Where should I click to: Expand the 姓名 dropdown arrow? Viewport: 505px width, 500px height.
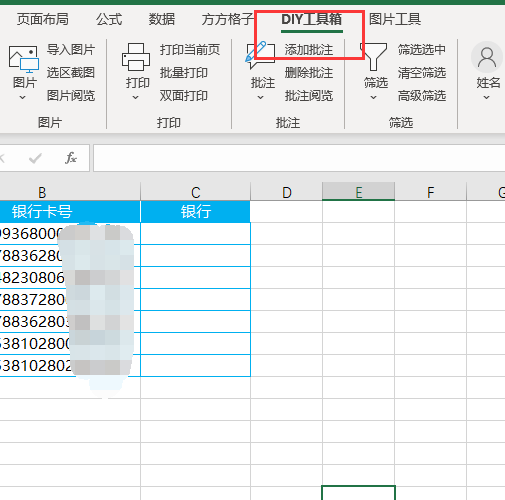click(x=486, y=97)
